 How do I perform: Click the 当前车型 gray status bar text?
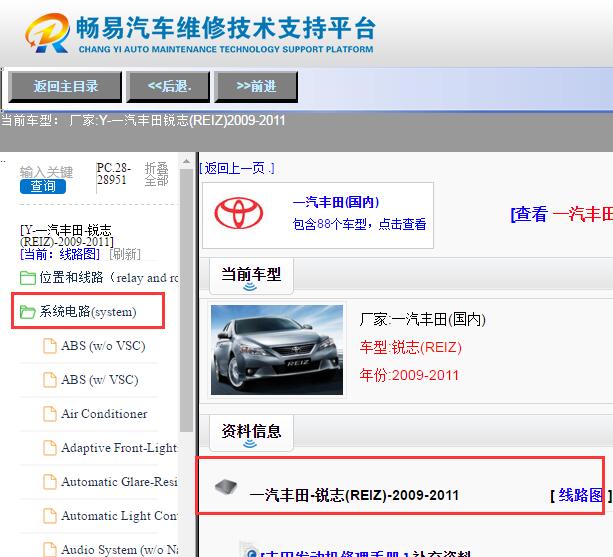[143, 120]
